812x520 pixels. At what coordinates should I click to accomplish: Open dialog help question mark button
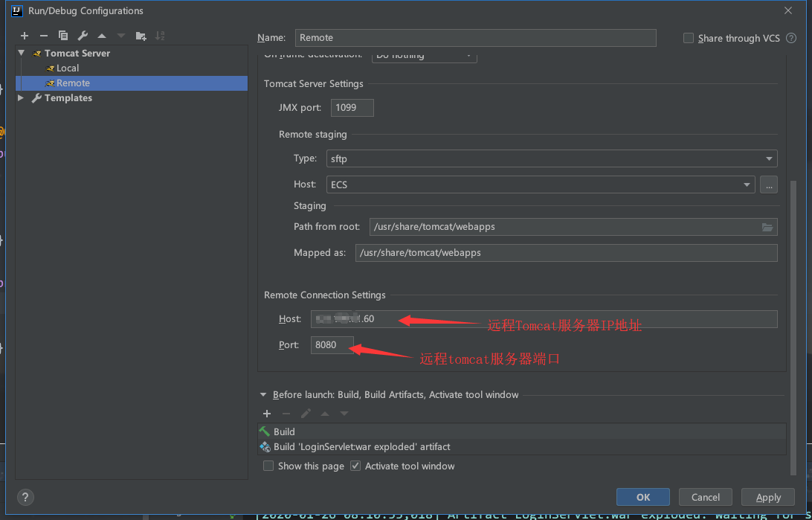[x=25, y=497]
